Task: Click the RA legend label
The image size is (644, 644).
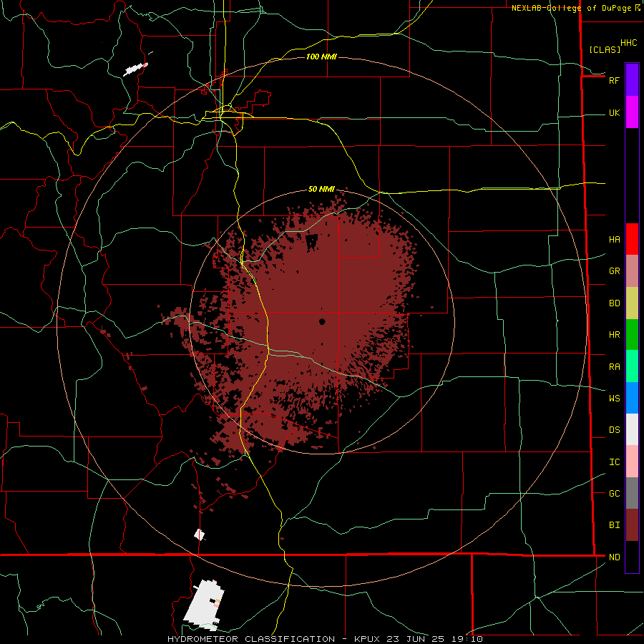Action: (614, 367)
